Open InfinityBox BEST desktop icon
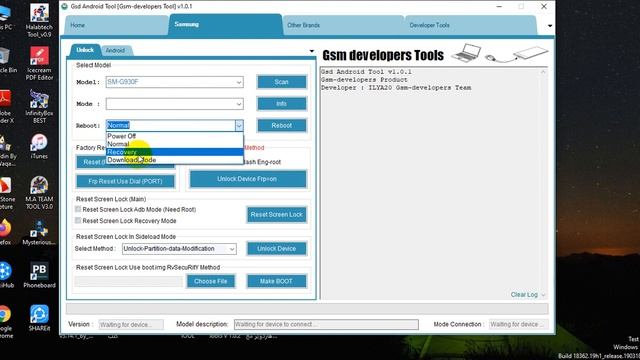Screen dimensions: 640x360 (39, 106)
